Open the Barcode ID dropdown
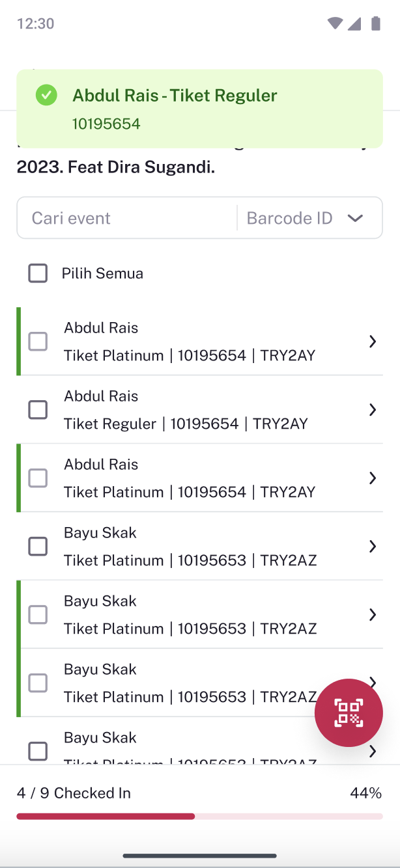 click(309, 218)
